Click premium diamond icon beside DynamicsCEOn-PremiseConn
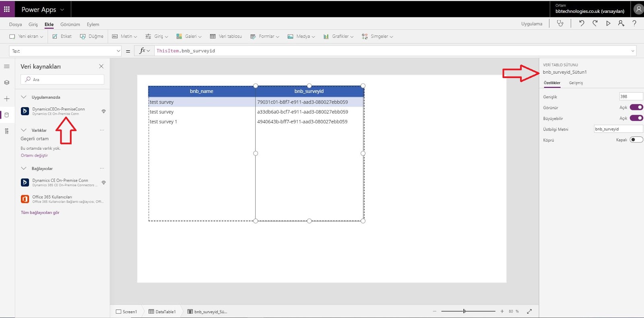644x318 pixels. pos(103,111)
